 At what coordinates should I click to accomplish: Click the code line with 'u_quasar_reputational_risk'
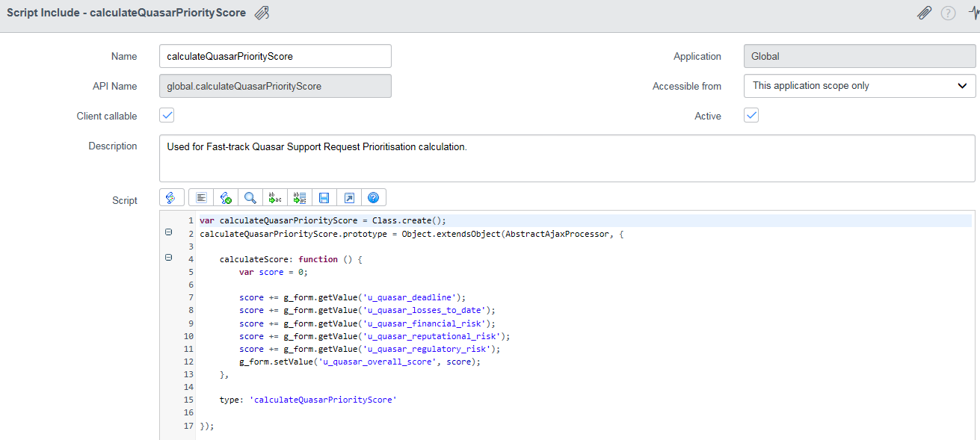pos(375,336)
